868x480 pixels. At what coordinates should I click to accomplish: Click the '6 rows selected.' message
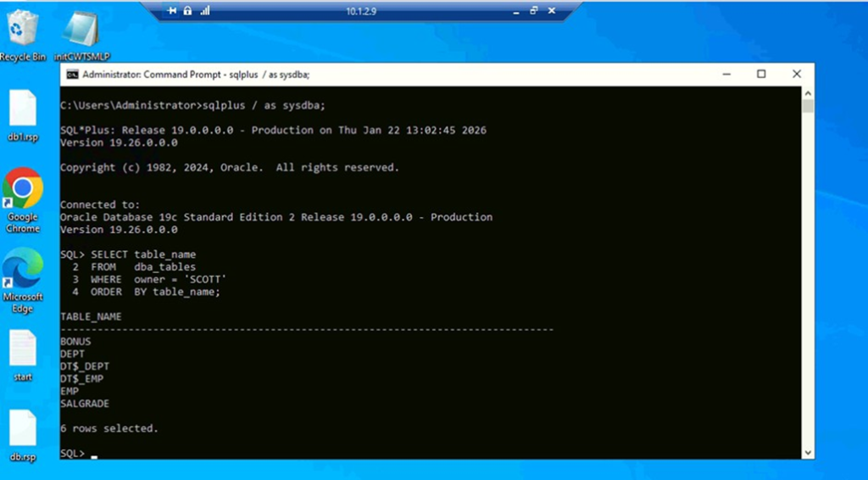[x=109, y=428]
